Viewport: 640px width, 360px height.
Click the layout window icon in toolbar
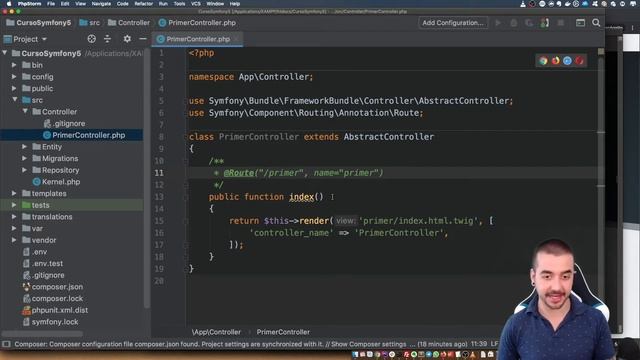click(x=580, y=23)
